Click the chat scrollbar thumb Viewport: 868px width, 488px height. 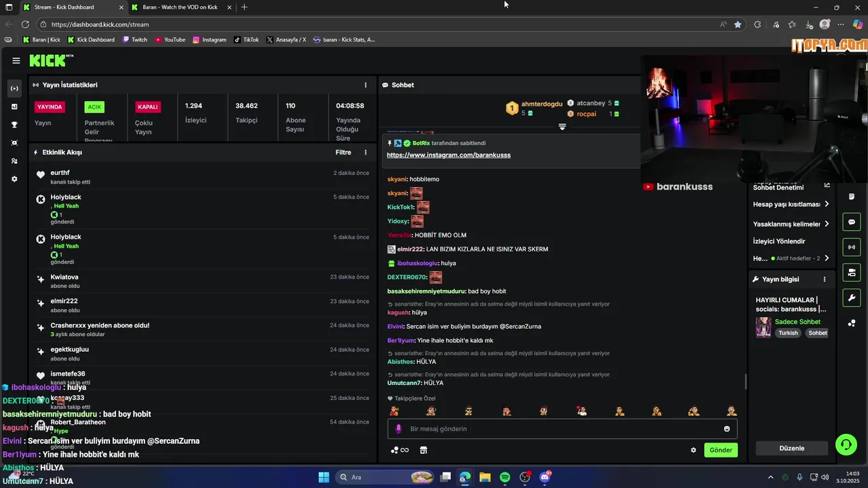(x=746, y=382)
